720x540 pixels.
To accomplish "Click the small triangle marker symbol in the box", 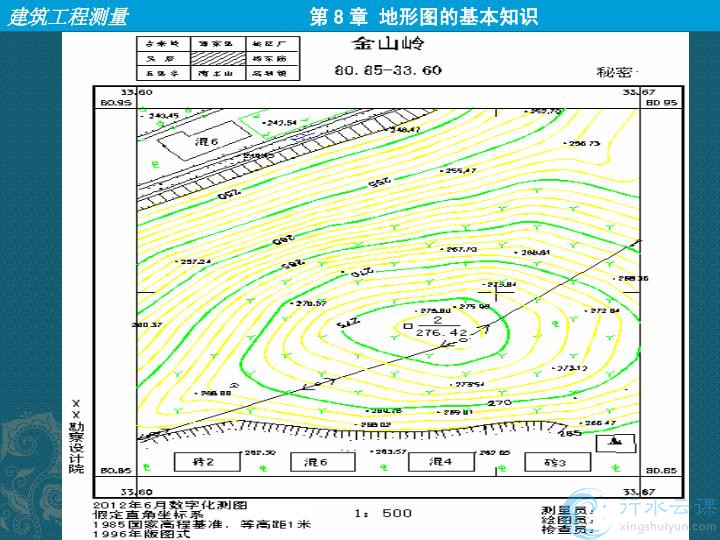I will (614, 441).
